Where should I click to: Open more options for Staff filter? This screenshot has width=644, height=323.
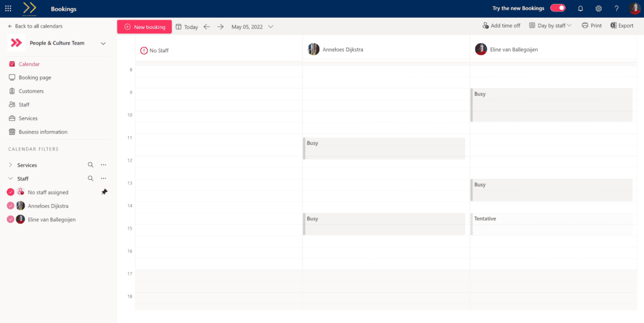pos(104,178)
